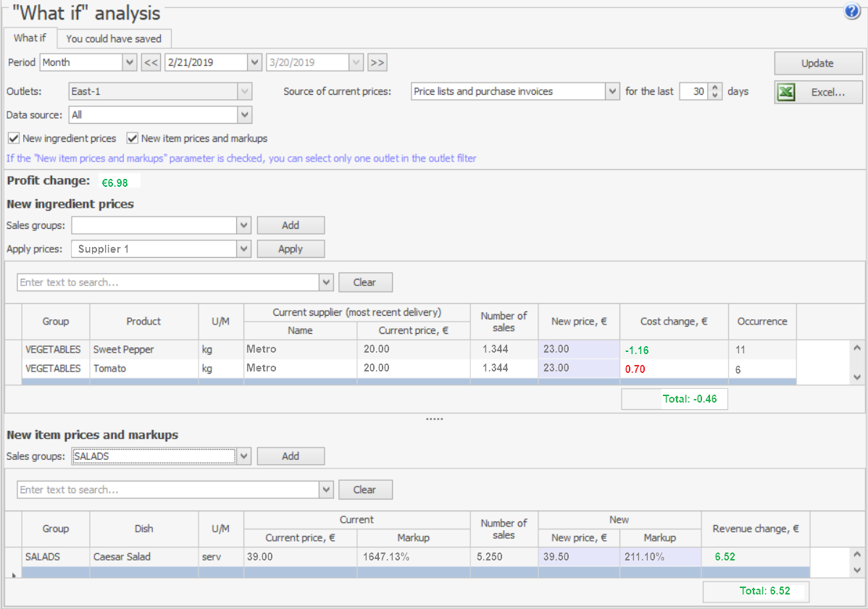Click the dish search text field

pyautogui.click(x=168, y=490)
